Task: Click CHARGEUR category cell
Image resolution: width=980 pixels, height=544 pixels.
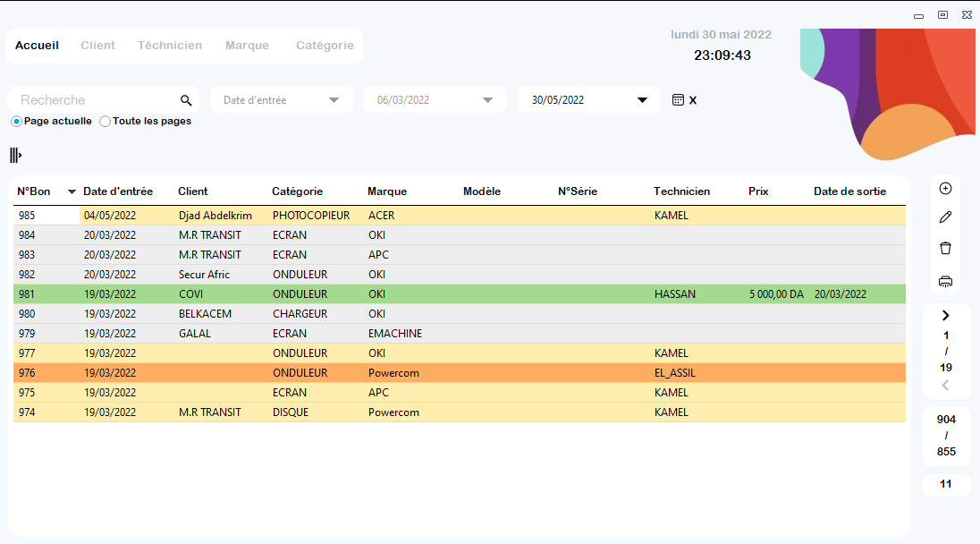Action: pos(300,314)
